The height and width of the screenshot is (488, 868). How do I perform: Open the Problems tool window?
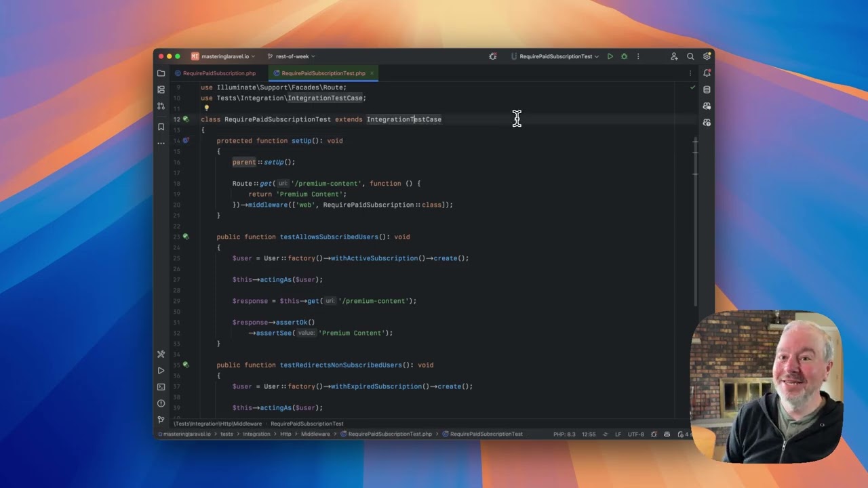click(161, 403)
